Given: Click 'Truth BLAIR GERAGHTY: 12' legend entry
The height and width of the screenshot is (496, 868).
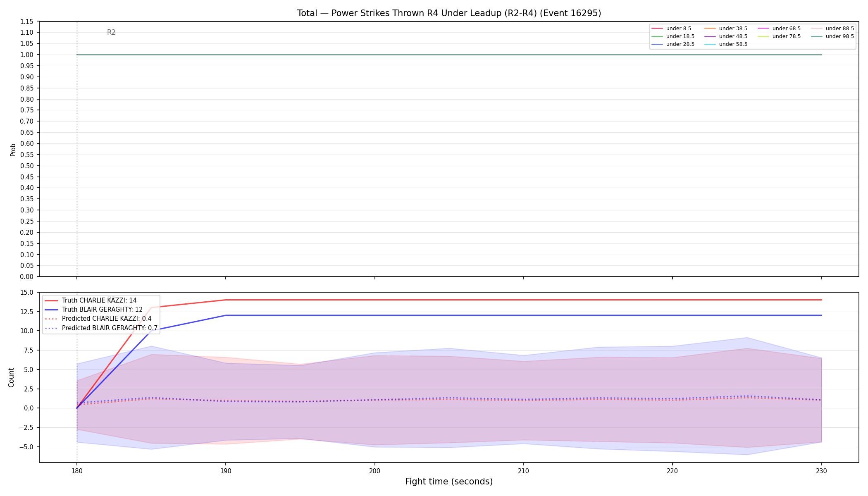Looking at the screenshot, I should click(93, 310).
